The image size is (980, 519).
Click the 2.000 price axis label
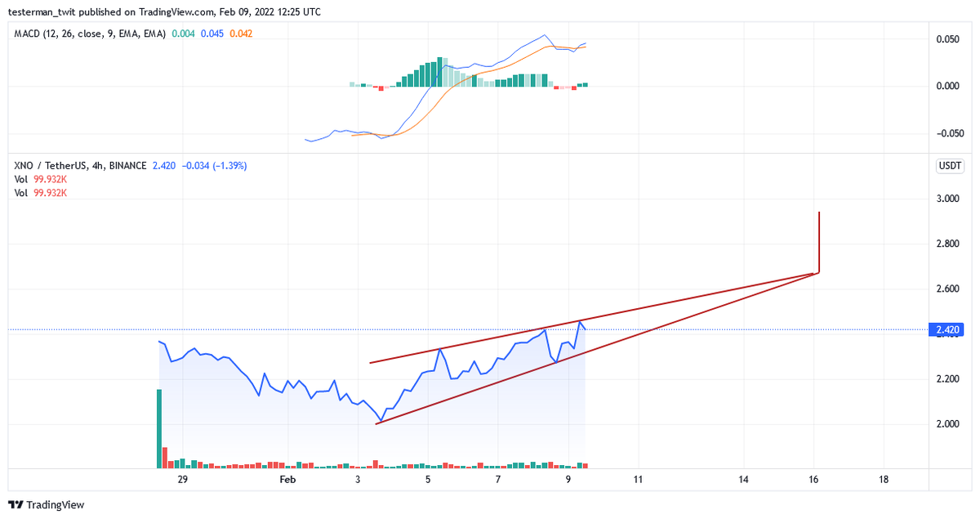click(949, 423)
